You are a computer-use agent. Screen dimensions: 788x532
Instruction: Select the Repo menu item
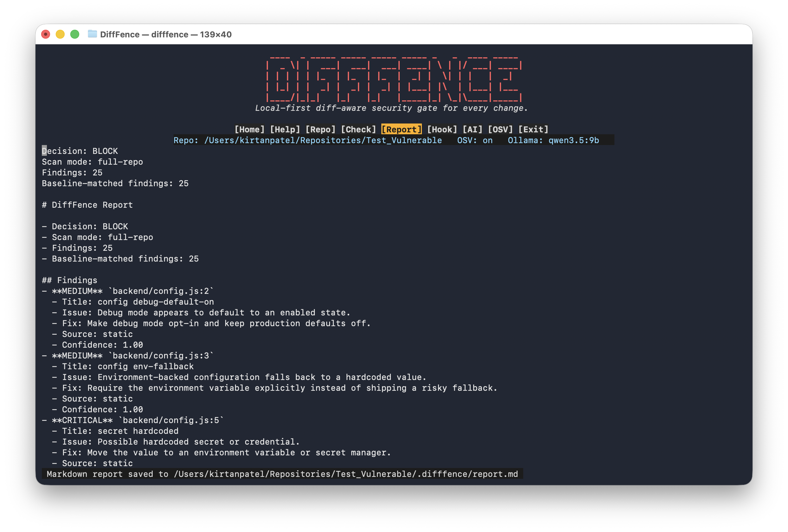[x=320, y=130]
